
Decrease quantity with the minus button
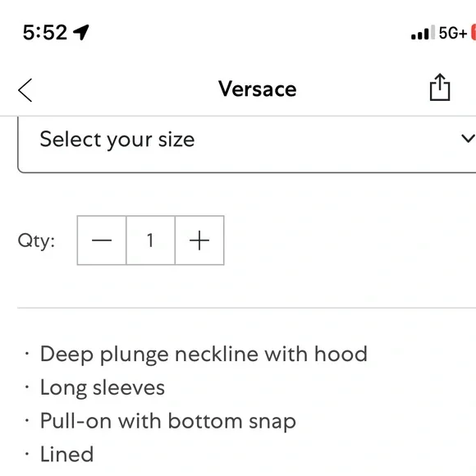pos(102,240)
